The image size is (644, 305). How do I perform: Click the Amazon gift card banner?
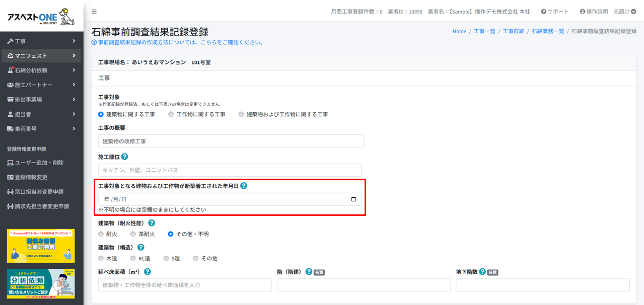(x=41, y=246)
